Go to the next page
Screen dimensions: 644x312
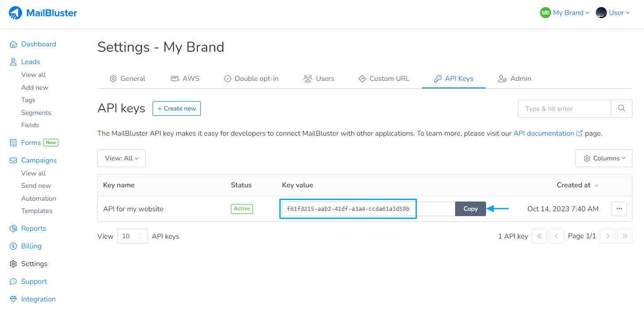click(608, 236)
